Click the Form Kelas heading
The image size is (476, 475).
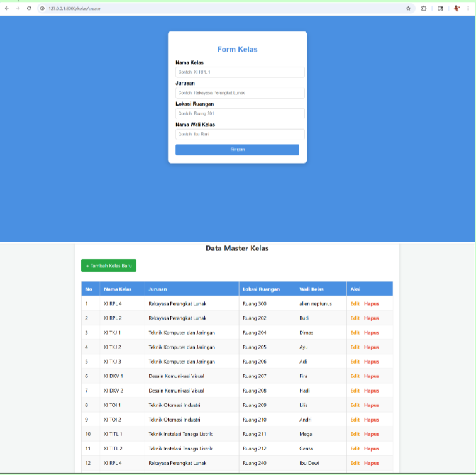pyautogui.click(x=237, y=49)
